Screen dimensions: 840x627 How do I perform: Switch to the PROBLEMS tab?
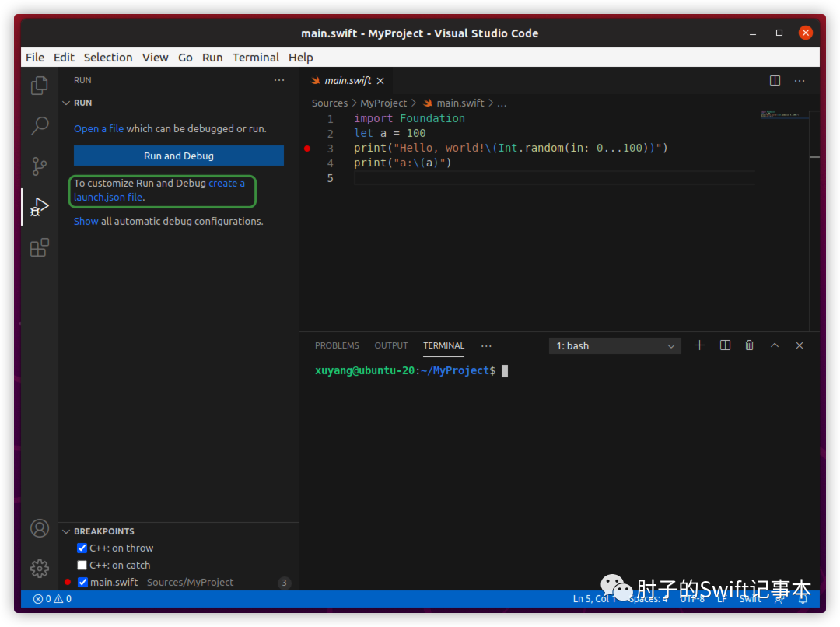tap(337, 345)
